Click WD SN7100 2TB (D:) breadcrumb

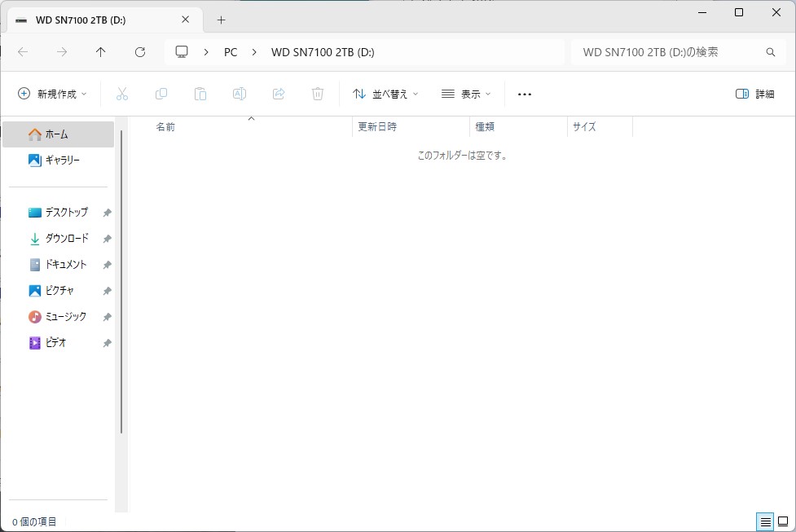[323, 52]
